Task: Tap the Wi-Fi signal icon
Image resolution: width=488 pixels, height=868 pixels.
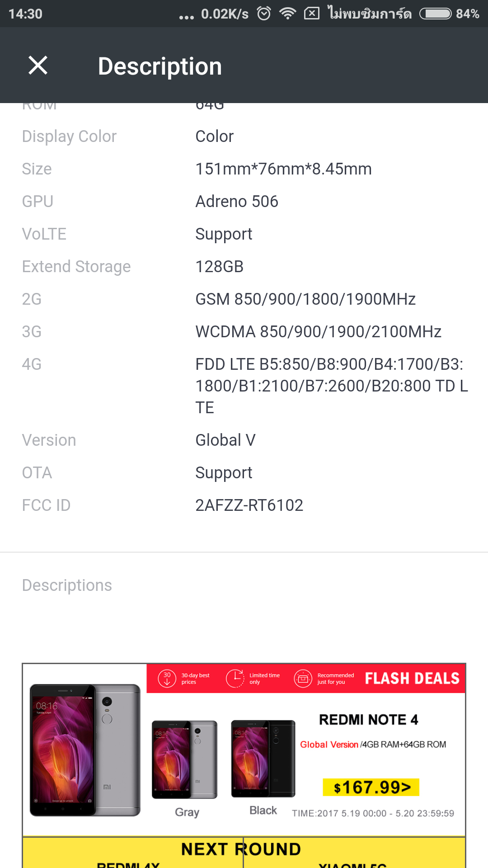Action: [x=287, y=14]
